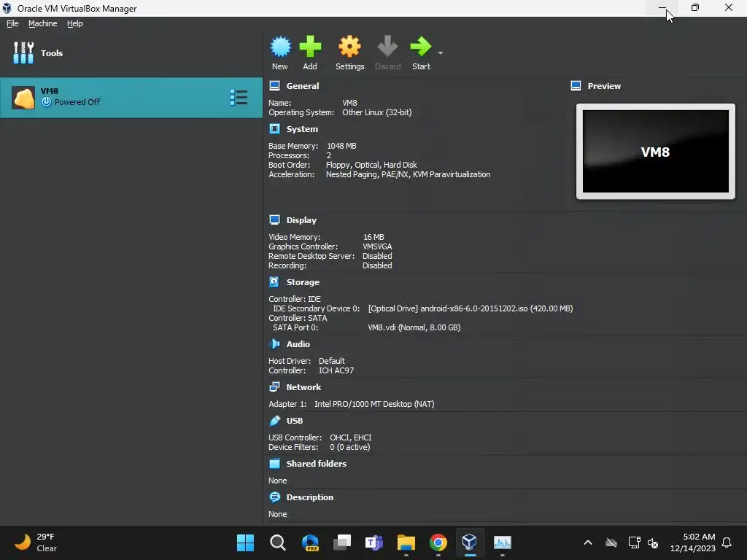This screenshot has height=560, width=747.
Task: Open the USB settings header link
Action: pos(295,421)
